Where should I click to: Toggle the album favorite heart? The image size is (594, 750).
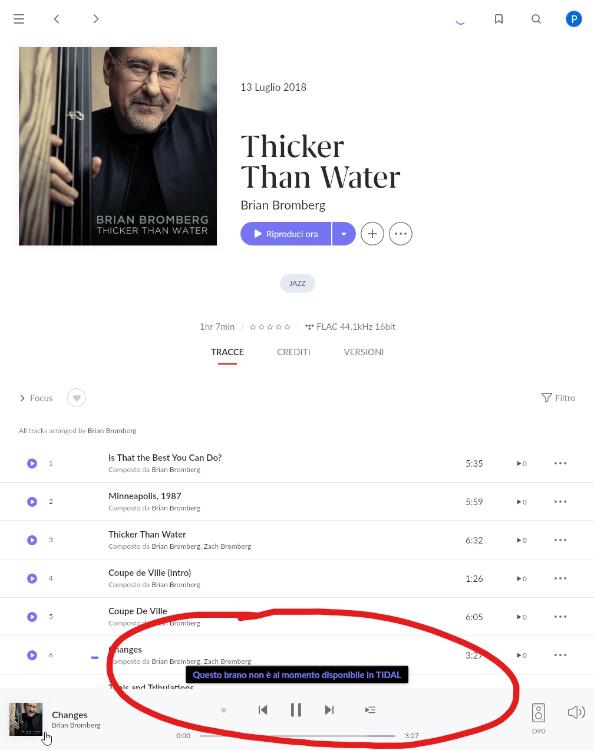pyautogui.click(x=77, y=398)
